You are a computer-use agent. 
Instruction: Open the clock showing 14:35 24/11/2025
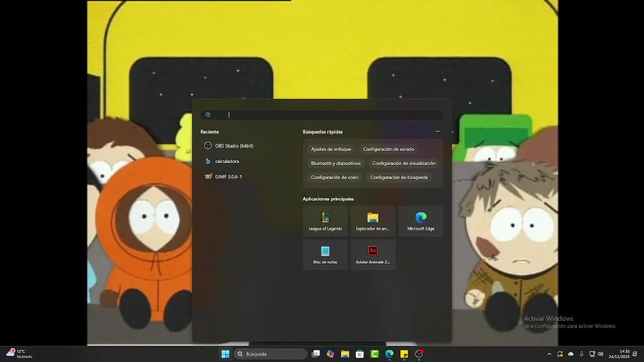tap(619, 354)
